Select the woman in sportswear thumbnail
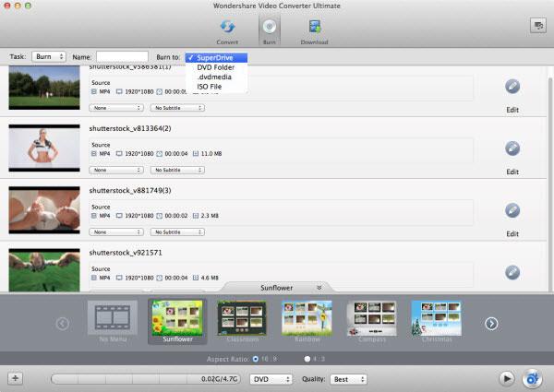The height and width of the screenshot is (392, 554). [x=44, y=148]
